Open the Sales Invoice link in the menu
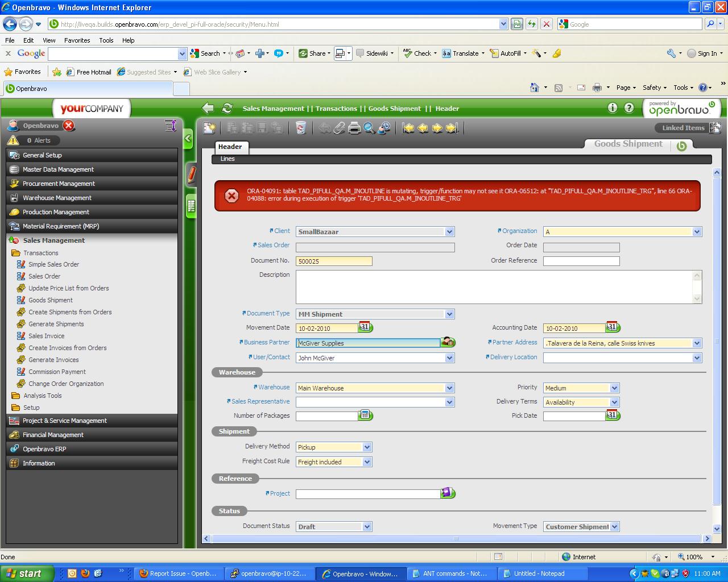This screenshot has height=582, width=728. (46, 336)
